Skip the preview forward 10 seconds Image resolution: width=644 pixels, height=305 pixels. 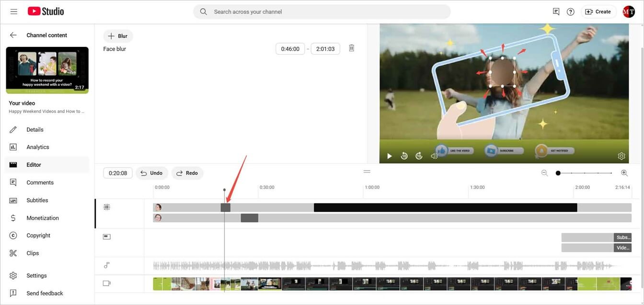[419, 156]
